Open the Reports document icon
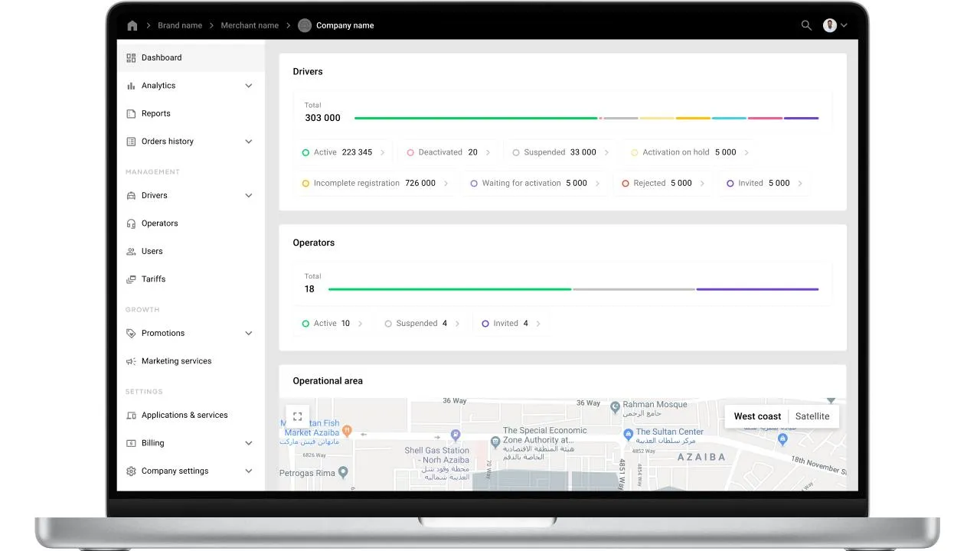Viewport: 980px width, 551px height. pos(131,113)
